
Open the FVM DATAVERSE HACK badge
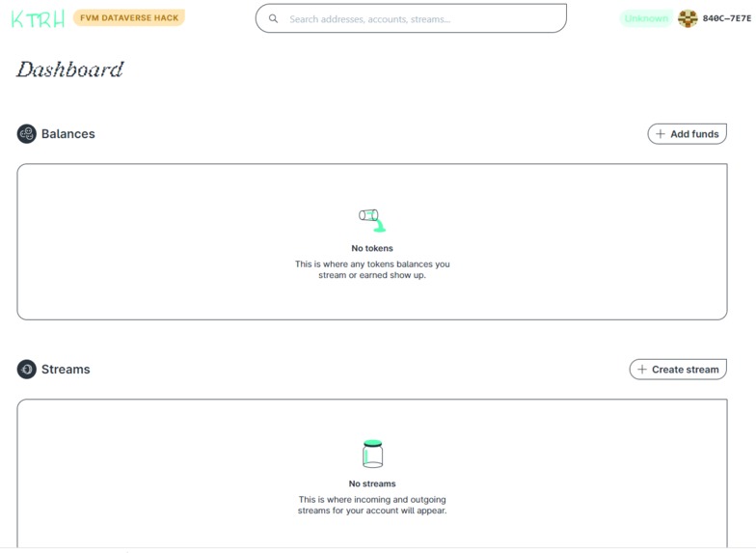(x=129, y=17)
